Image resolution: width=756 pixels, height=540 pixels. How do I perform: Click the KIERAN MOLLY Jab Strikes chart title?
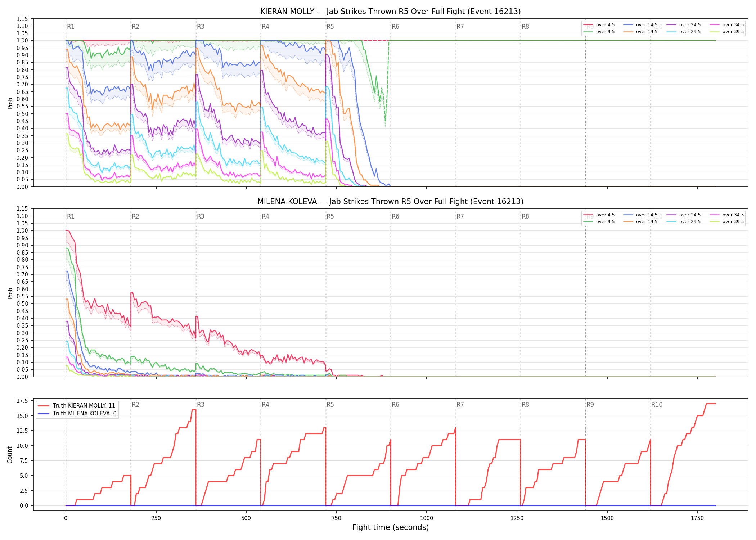(x=390, y=12)
